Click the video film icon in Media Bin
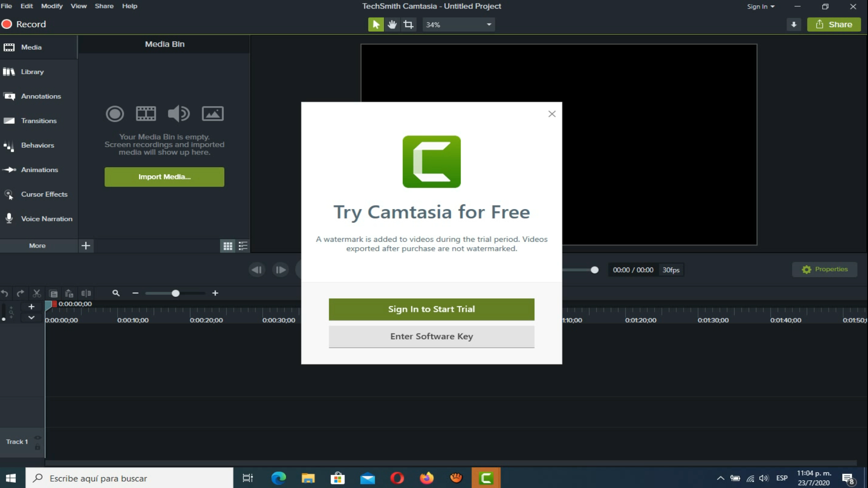868x488 pixels. pos(146,113)
